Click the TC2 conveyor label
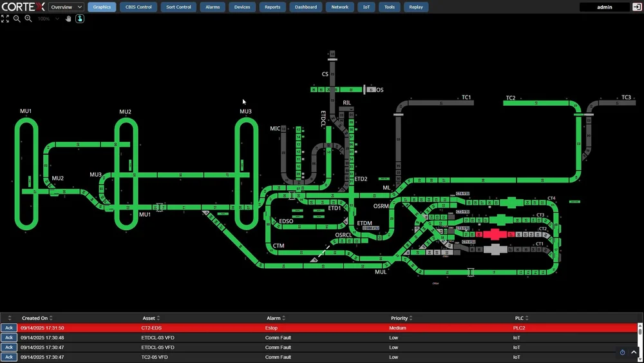 [511, 98]
